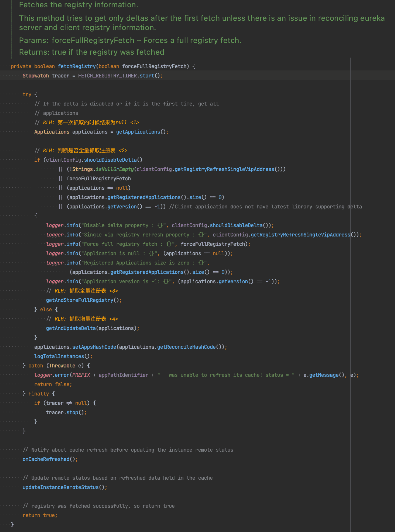Click the "Update remote status" comment

118,478
